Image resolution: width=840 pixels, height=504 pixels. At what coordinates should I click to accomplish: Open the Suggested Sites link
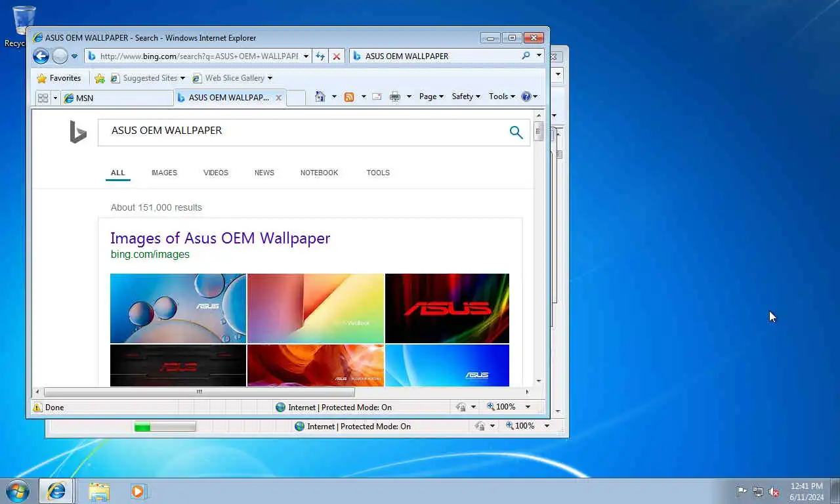148,78
